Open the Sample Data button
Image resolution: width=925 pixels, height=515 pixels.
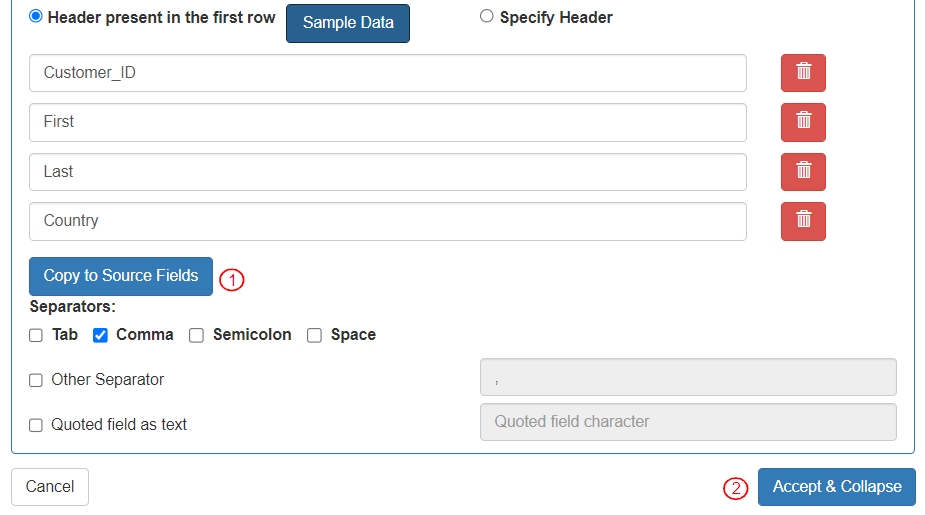tap(348, 22)
